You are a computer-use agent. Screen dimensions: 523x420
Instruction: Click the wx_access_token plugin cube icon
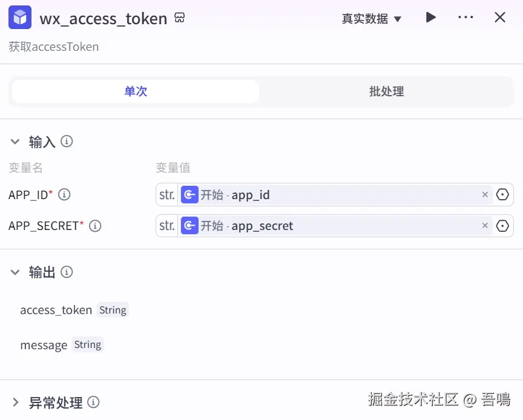[x=20, y=18]
